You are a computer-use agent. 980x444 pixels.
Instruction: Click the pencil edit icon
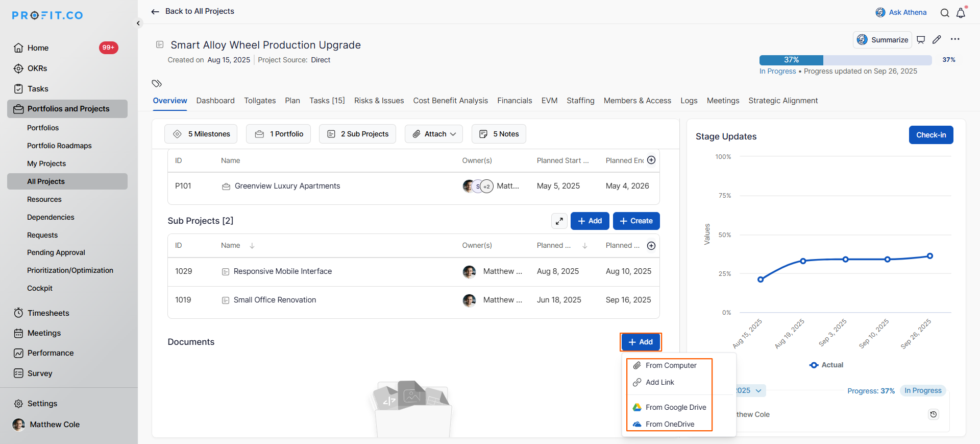click(x=937, y=40)
